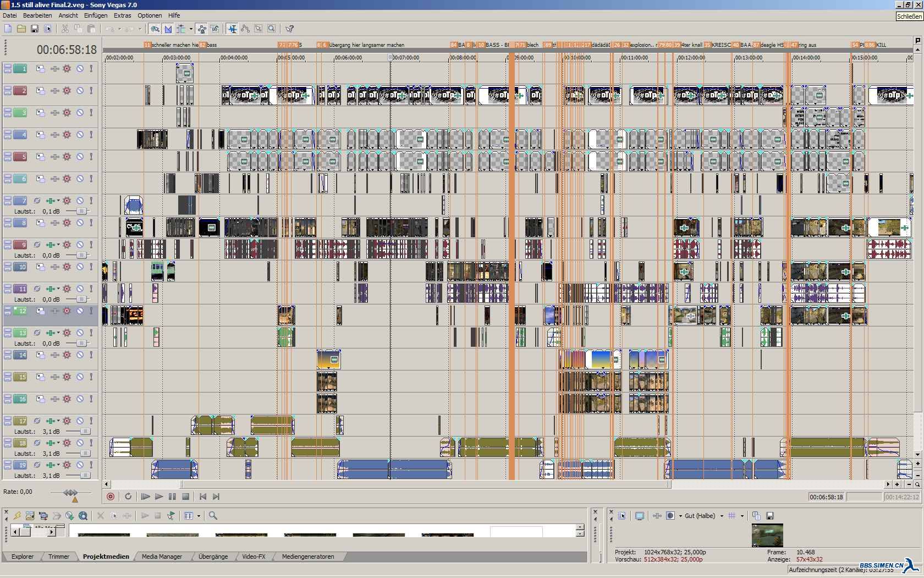Open the Bearbeiten menu
Viewport: 924px width, 578px height.
click(x=37, y=15)
